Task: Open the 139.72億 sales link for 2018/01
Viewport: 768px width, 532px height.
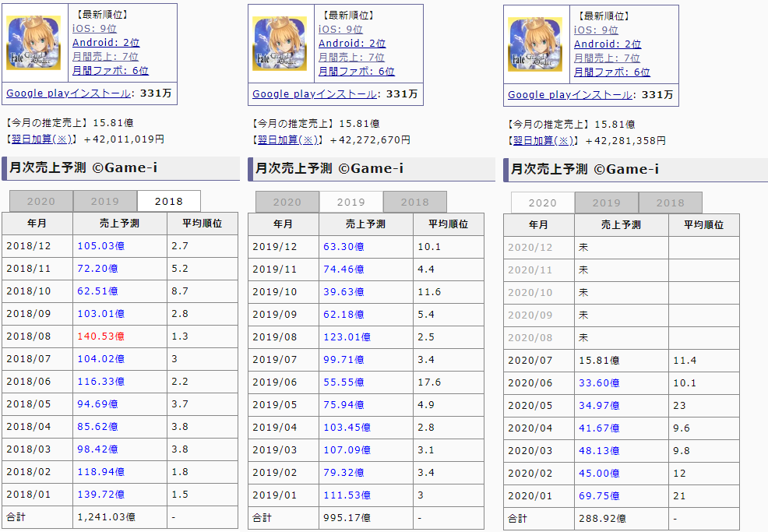Action: pyautogui.click(x=101, y=495)
